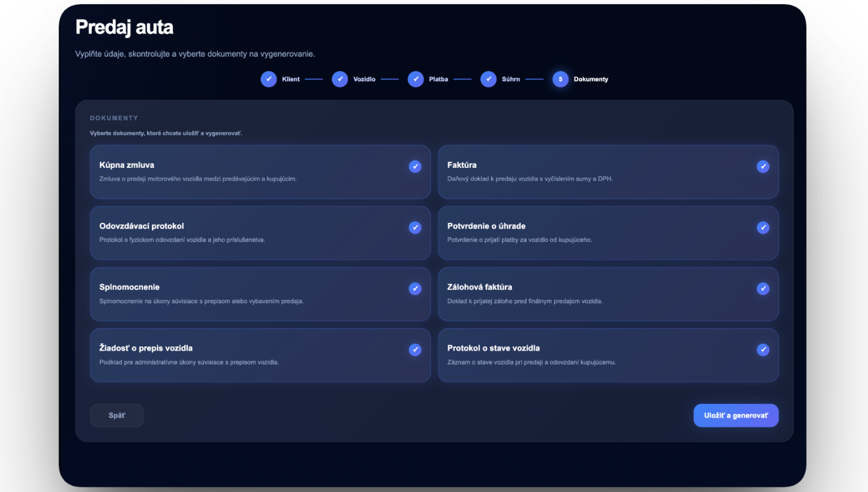Disable the Zálohová faktúra checkbox
Image resolution: width=868 pixels, height=492 pixels.
(x=763, y=289)
